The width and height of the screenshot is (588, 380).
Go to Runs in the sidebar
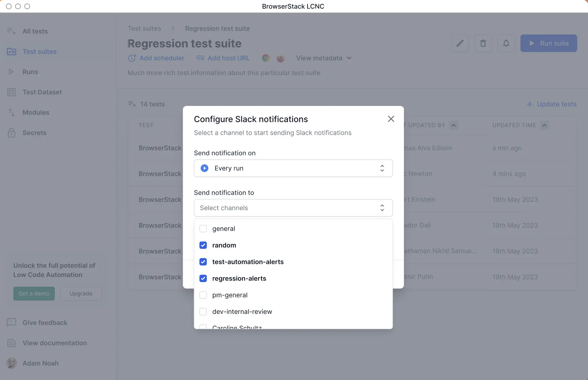pyautogui.click(x=30, y=72)
